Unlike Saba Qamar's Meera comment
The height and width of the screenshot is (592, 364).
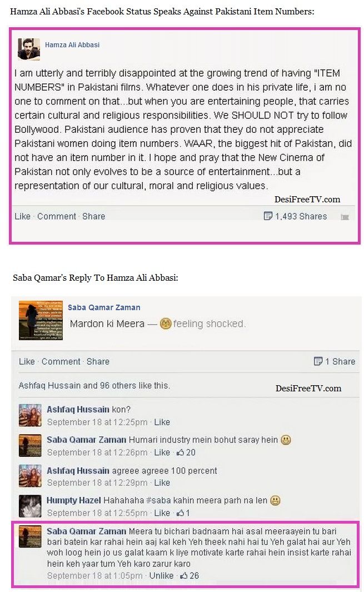161,576
